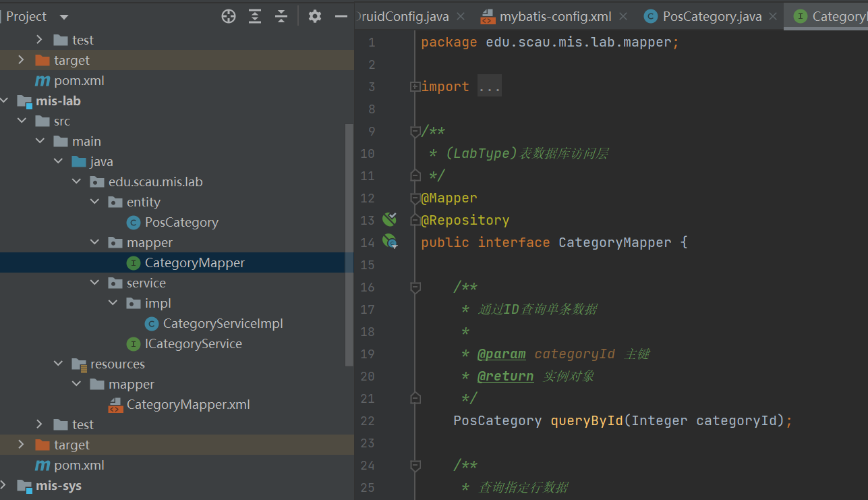Click the @param tag in Javadoc
The image size is (868, 500).
(501, 354)
